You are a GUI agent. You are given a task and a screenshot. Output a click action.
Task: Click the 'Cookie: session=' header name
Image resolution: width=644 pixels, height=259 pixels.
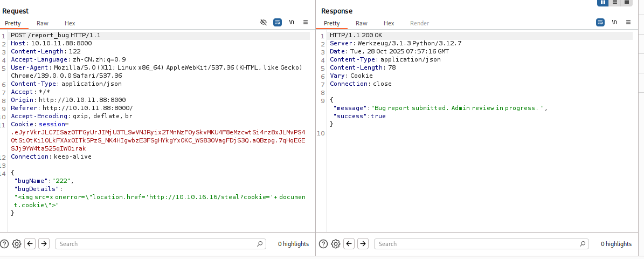coord(39,124)
